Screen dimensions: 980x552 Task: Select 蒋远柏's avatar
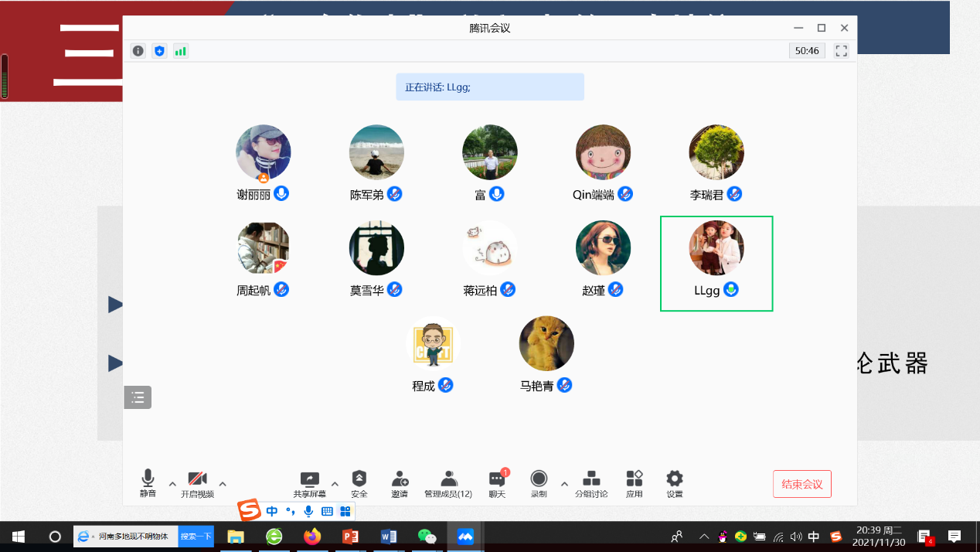pyautogui.click(x=490, y=248)
